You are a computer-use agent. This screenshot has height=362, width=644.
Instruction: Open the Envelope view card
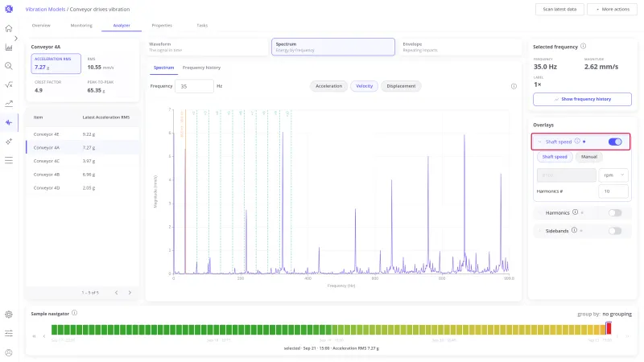(x=460, y=47)
